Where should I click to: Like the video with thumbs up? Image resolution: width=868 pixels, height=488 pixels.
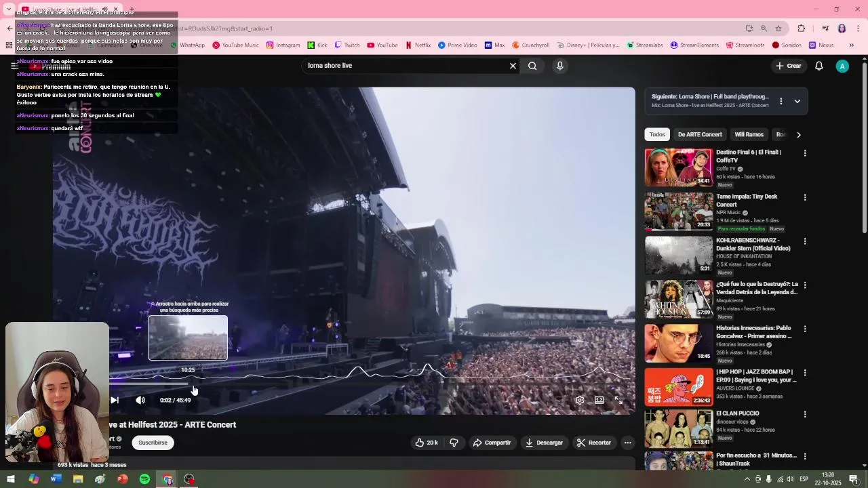427,443
